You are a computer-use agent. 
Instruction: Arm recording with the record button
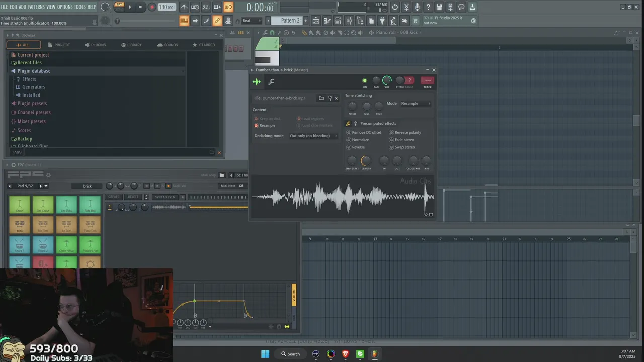[x=151, y=7]
